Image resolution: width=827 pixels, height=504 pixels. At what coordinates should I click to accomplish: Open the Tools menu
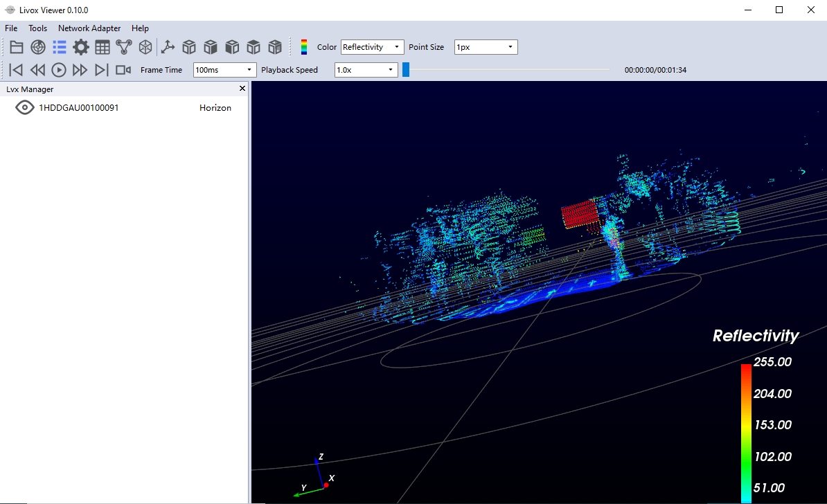(x=37, y=28)
